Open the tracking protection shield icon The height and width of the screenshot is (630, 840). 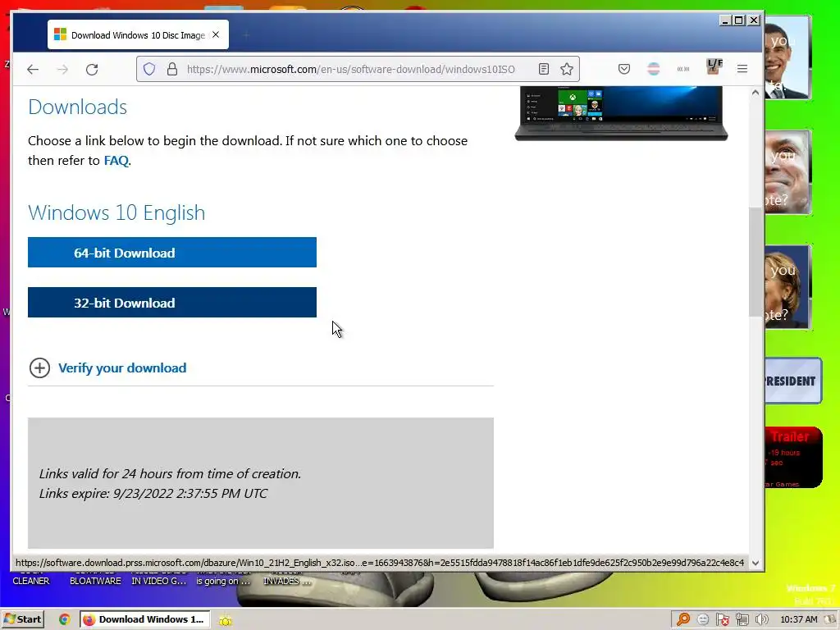(149, 69)
